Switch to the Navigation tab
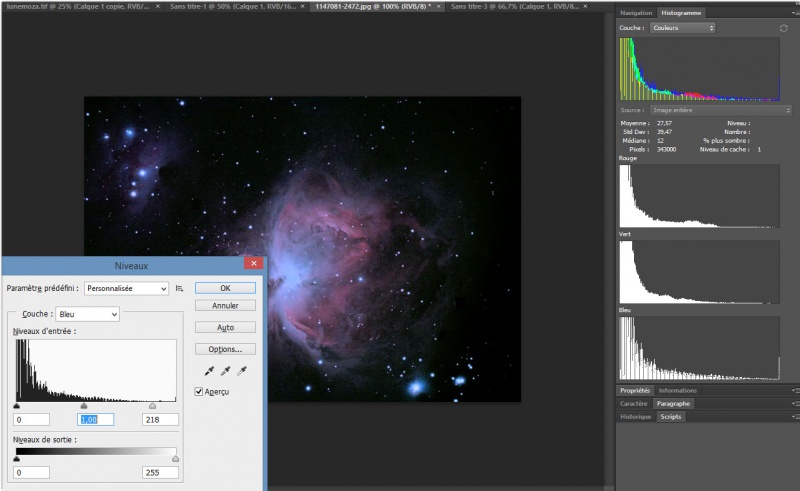The height and width of the screenshot is (491, 800). (635, 13)
